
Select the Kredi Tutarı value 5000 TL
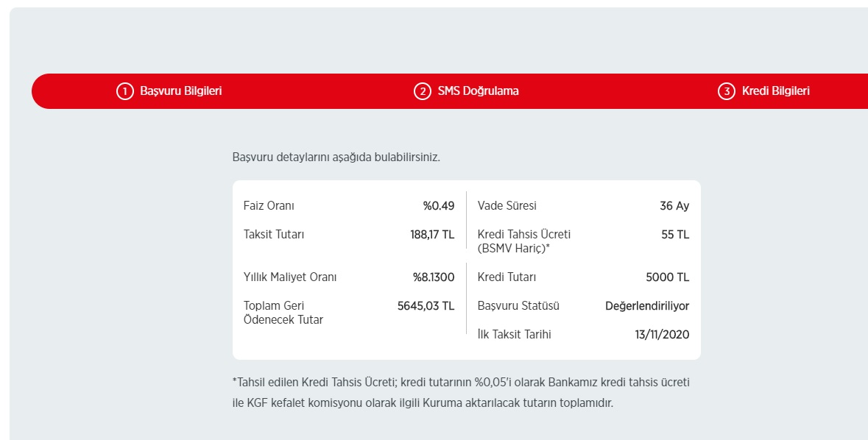pyautogui.click(x=667, y=277)
